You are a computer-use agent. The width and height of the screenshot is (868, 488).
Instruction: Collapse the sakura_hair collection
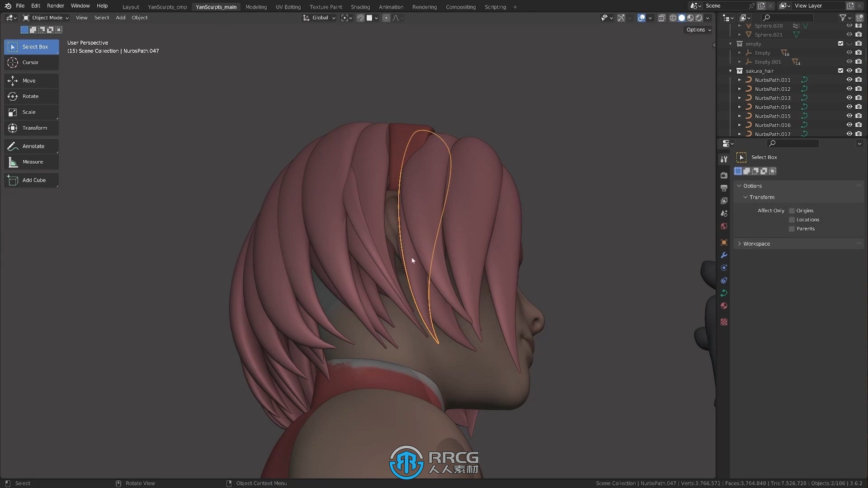(x=731, y=71)
